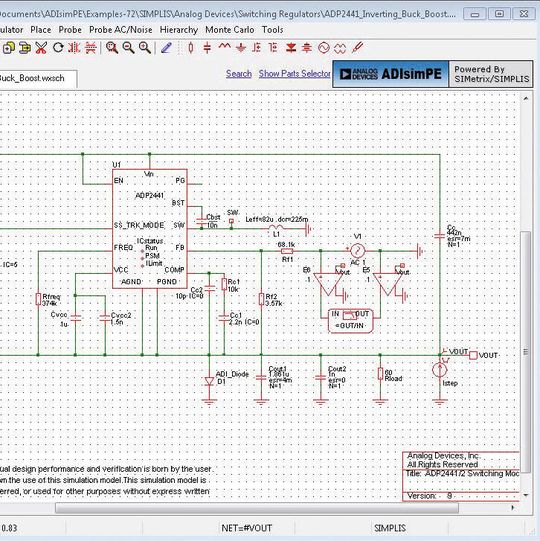Click the Cout1 capacitor symbol

(x=261, y=377)
